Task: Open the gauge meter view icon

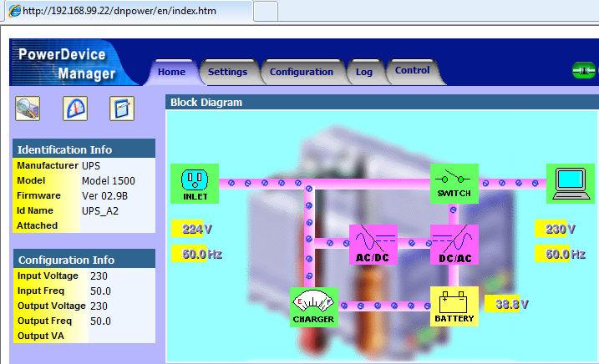Action: [75, 109]
